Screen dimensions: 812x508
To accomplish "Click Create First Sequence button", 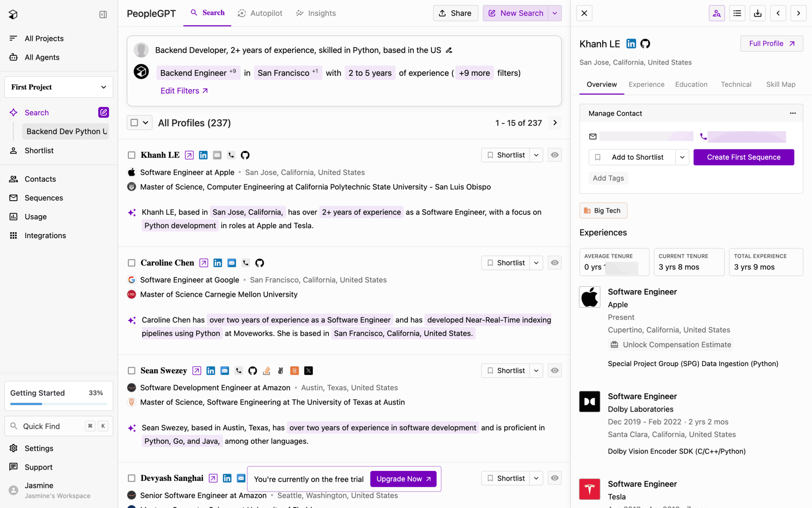I will (x=743, y=157).
